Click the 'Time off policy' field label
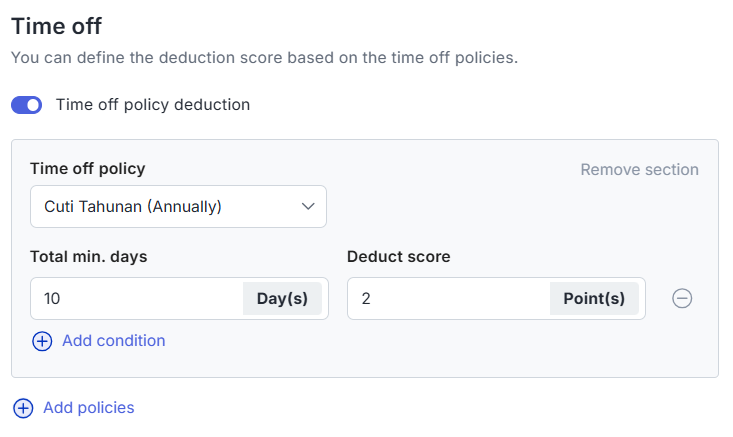This screenshot has height=437, width=733. pyautogui.click(x=88, y=168)
